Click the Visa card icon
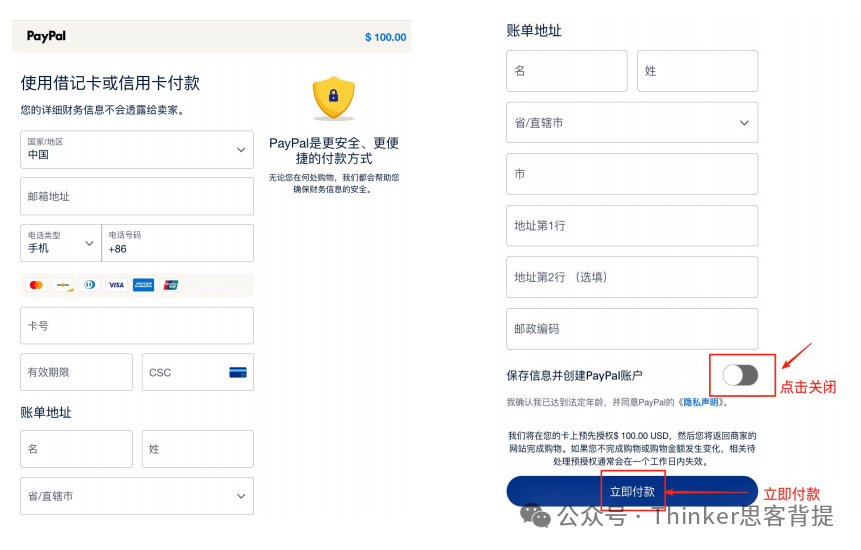The width and height of the screenshot is (861, 550). [x=116, y=285]
